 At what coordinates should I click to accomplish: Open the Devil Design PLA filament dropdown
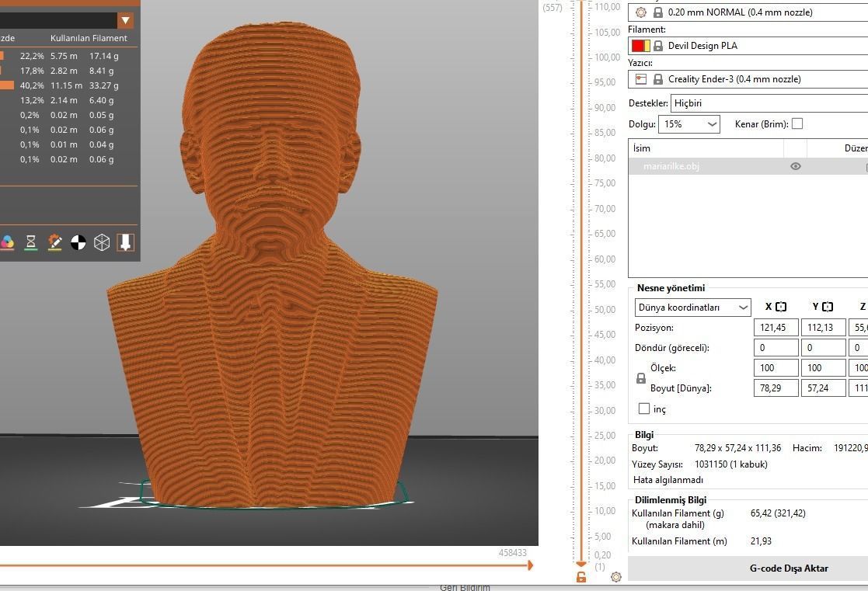click(x=748, y=45)
